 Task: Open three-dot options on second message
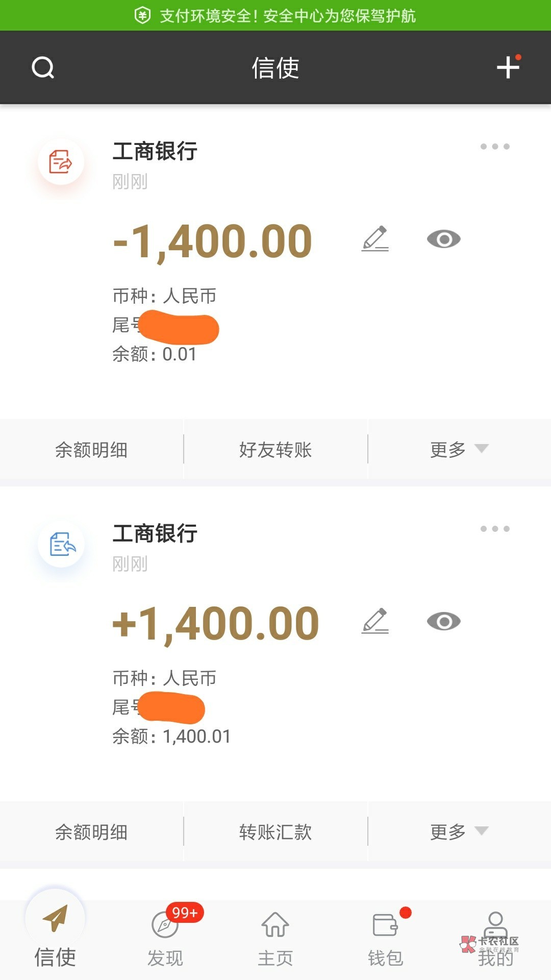(495, 529)
